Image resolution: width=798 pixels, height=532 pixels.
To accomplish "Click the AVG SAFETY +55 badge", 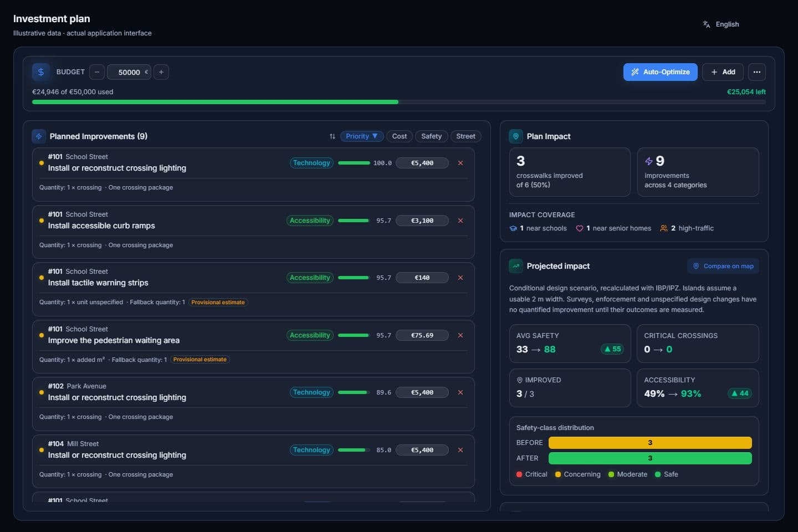I will (x=612, y=349).
